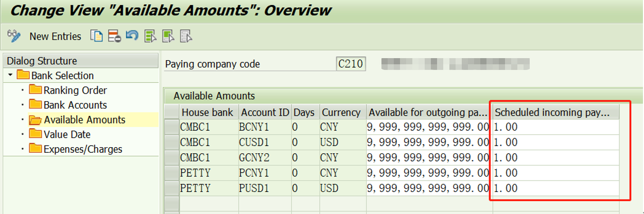Toggle Display/Change mode with glasses-pencil icon
Screen dimensions: 644x214
click(14, 35)
